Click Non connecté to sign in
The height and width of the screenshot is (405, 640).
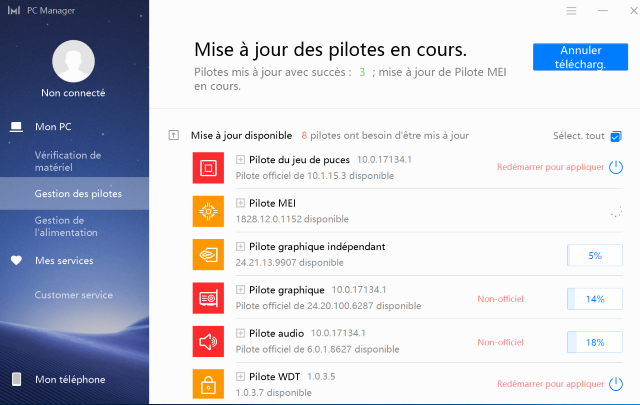(73, 93)
